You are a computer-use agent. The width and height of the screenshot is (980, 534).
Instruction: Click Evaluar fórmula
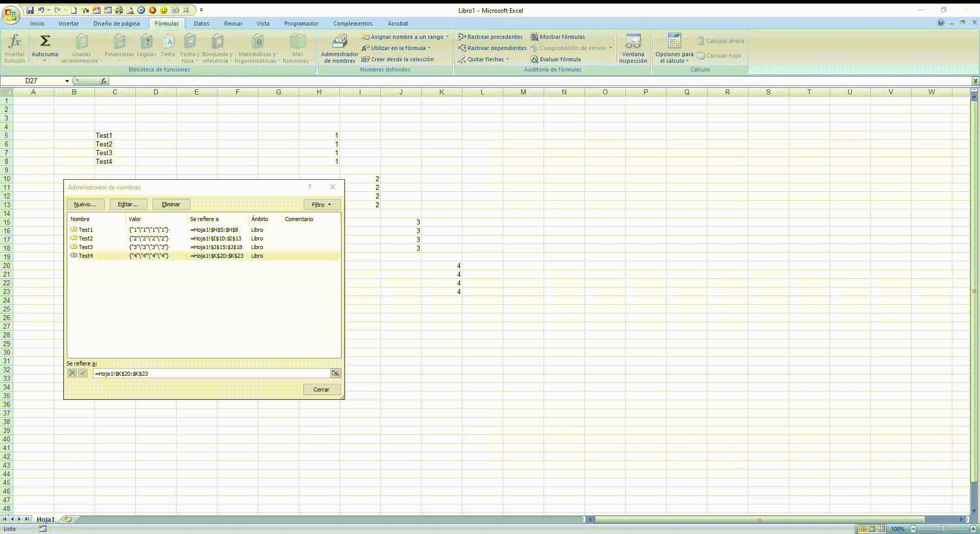[557, 59]
